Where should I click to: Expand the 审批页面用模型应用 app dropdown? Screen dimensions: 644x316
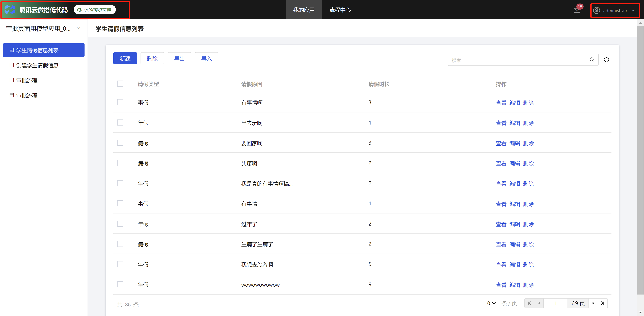(x=78, y=29)
